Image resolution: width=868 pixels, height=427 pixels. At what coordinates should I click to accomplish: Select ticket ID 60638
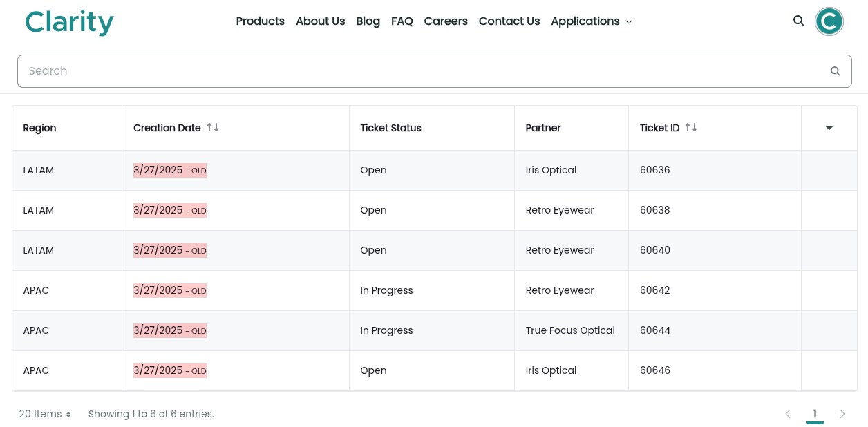click(655, 210)
